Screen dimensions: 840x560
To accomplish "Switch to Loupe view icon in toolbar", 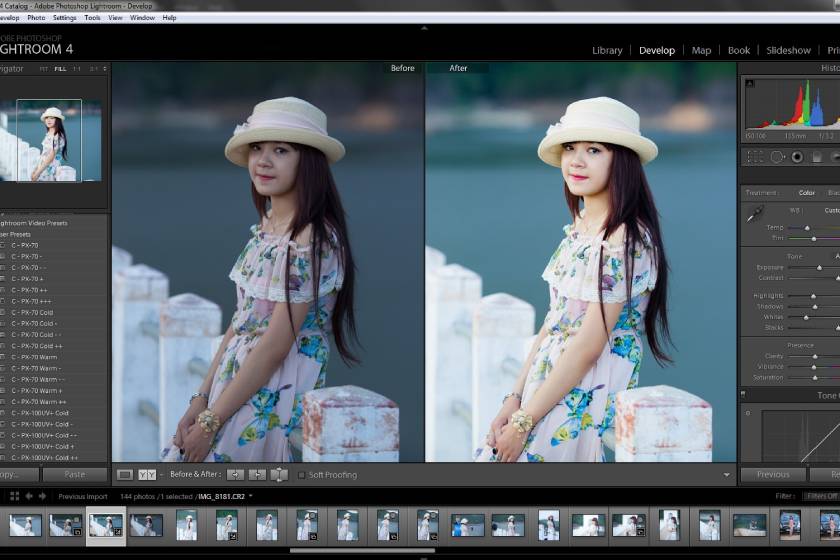I will tap(125, 474).
